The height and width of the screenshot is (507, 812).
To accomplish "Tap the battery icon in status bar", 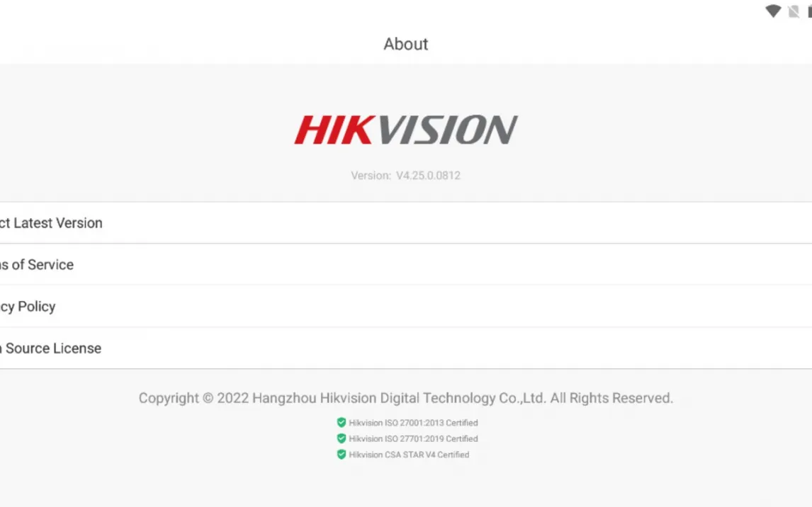I will pyautogui.click(x=808, y=11).
